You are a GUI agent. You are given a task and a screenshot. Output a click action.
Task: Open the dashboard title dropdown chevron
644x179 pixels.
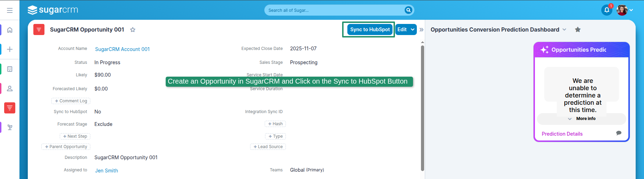tap(564, 29)
